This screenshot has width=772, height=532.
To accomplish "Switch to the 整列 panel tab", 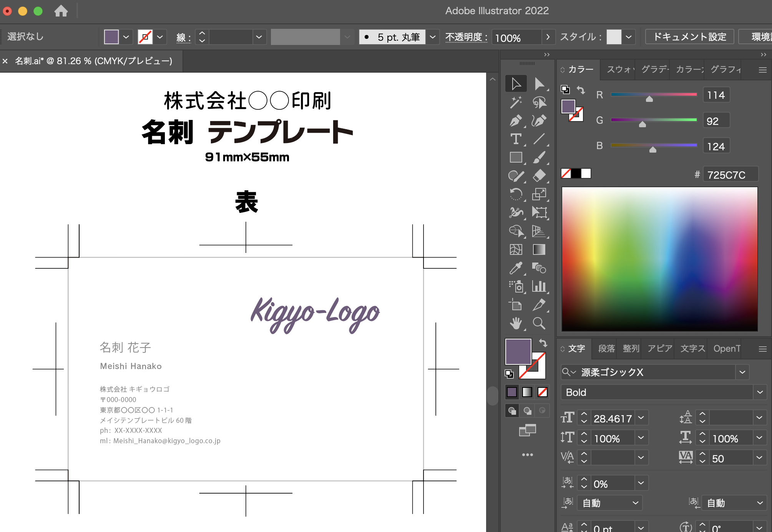I will tap(631, 349).
